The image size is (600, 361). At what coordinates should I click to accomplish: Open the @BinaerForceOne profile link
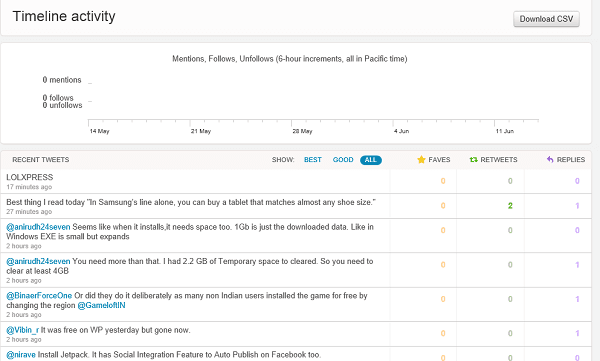click(39, 296)
